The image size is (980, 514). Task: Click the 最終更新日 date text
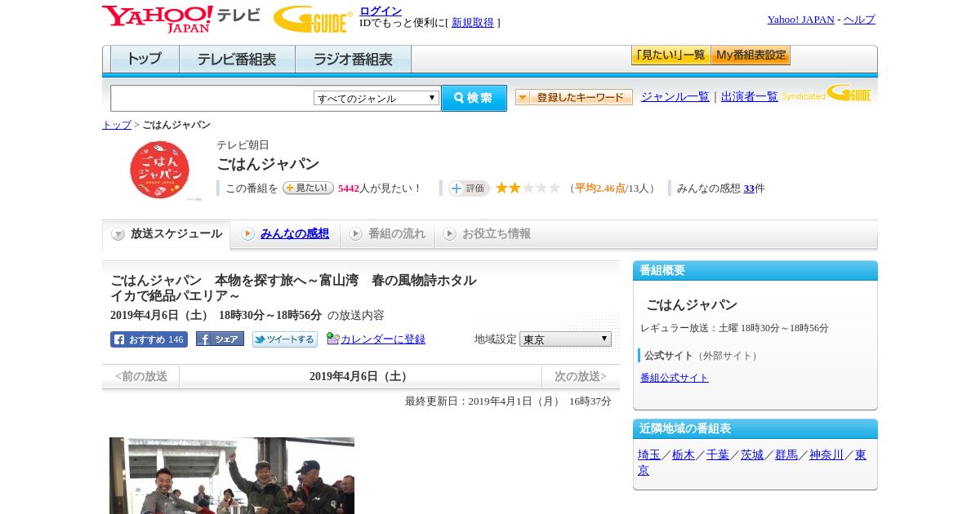pos(508,401)
